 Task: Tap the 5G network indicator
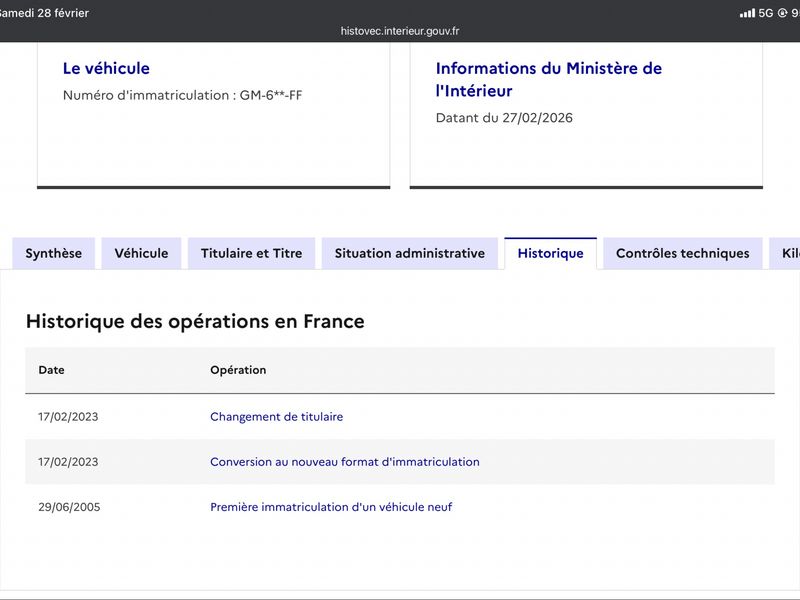point(766,13)
